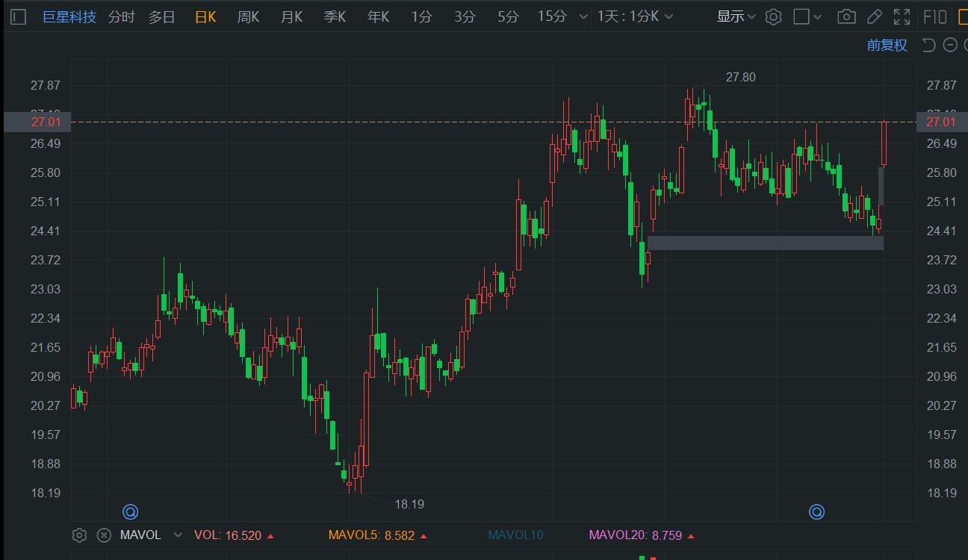The height and width of the screenshot is (560, 968).
Task: Click the undo arrow below toolbar
Action: point(928,46)
